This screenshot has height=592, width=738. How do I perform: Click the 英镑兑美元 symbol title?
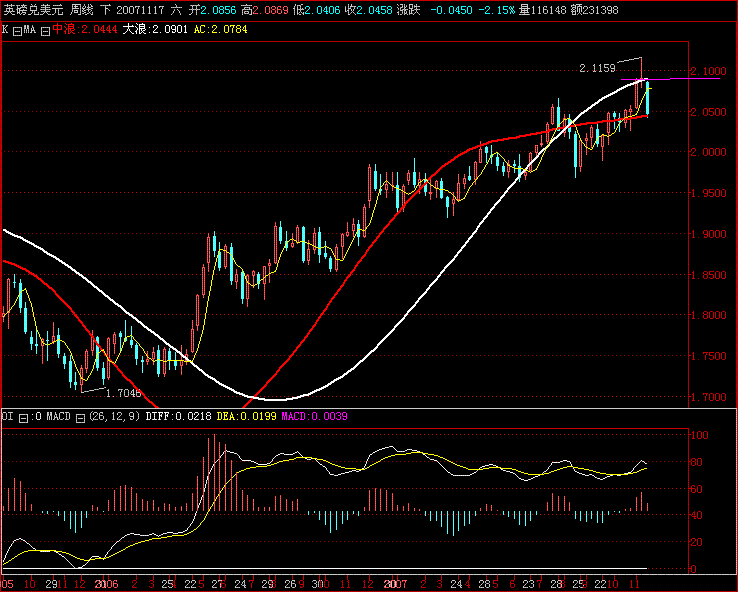(33, 10)
